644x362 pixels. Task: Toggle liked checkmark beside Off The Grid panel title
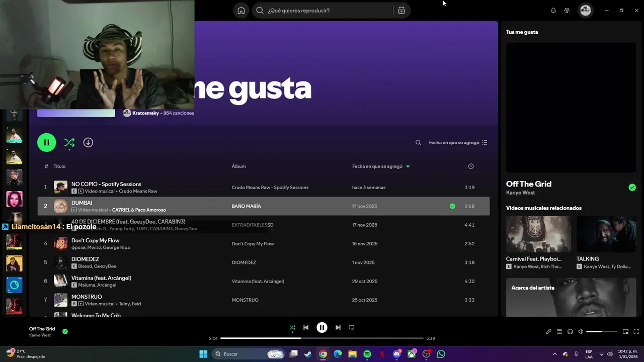tap(632, 188)
